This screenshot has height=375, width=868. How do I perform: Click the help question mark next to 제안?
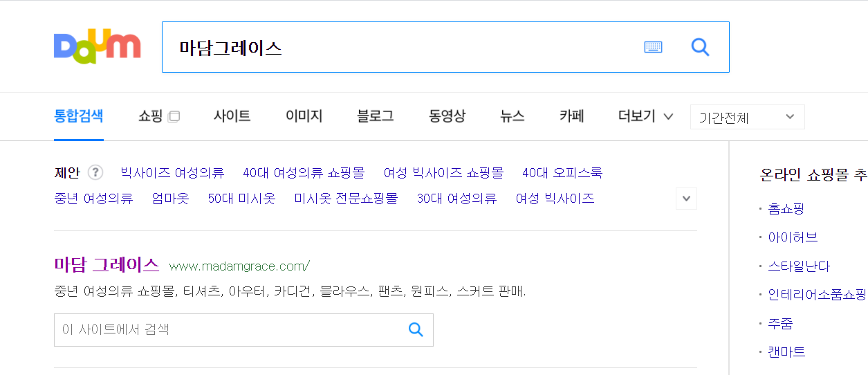(x=95, y=172)
